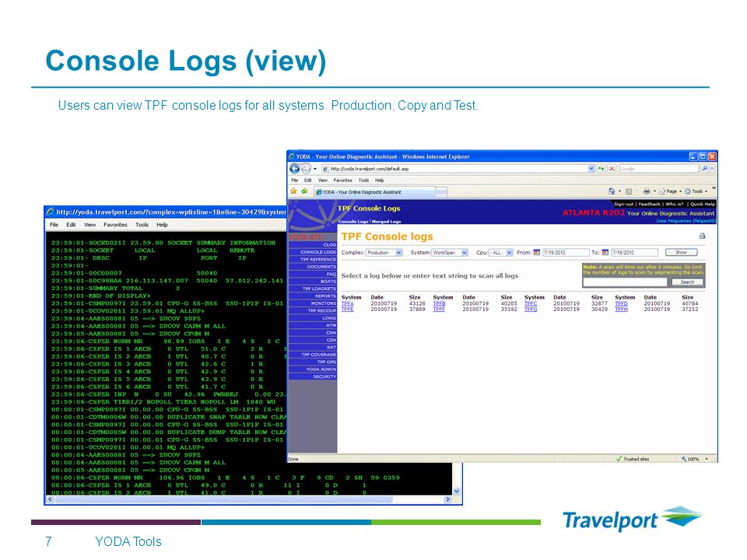747x560 pixels.
Task: Click the search magnifier icon in IE
Action: (705, 169)
